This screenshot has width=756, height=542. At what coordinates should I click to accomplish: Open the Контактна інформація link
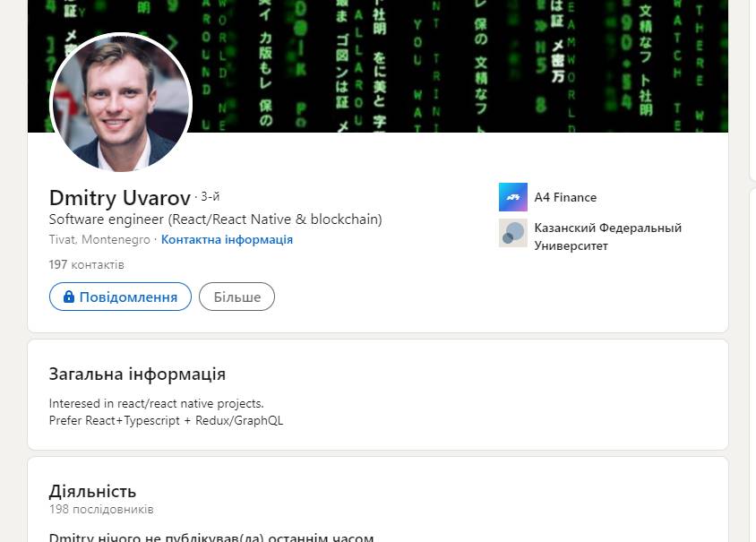tap(227, 240)
